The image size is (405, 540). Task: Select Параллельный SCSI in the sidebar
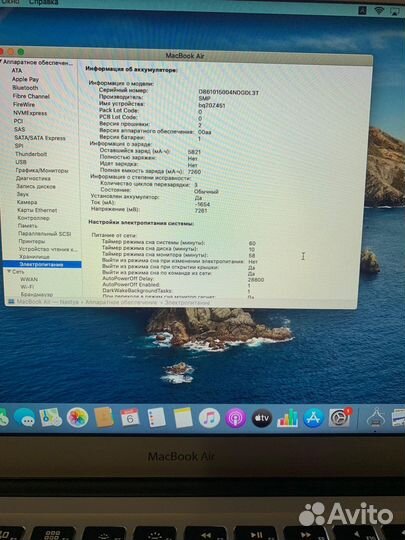click(x=44, y=234)
